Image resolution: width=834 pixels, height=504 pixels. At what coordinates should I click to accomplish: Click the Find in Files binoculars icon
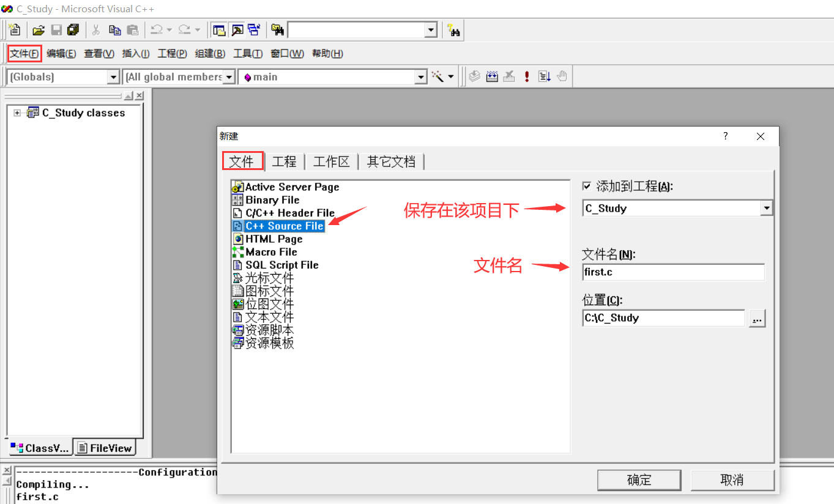click(278, 29)
